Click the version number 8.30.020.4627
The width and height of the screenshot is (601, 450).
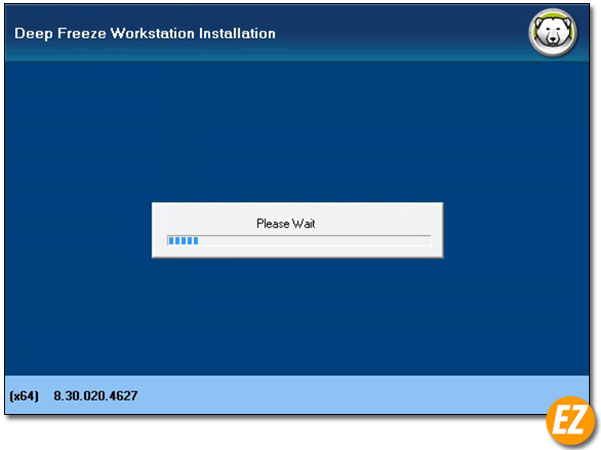click(x=95, y=396)
